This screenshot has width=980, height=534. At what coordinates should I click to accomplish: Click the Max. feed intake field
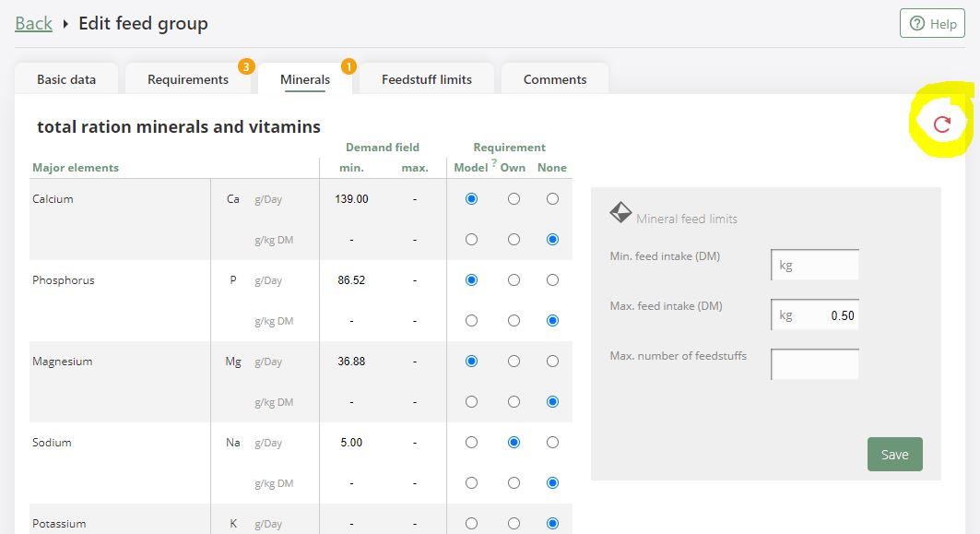click(815, 315)
